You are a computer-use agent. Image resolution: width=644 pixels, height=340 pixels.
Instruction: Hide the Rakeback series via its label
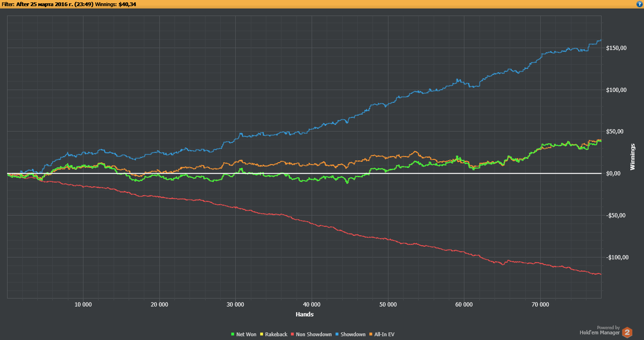(276, 334)
